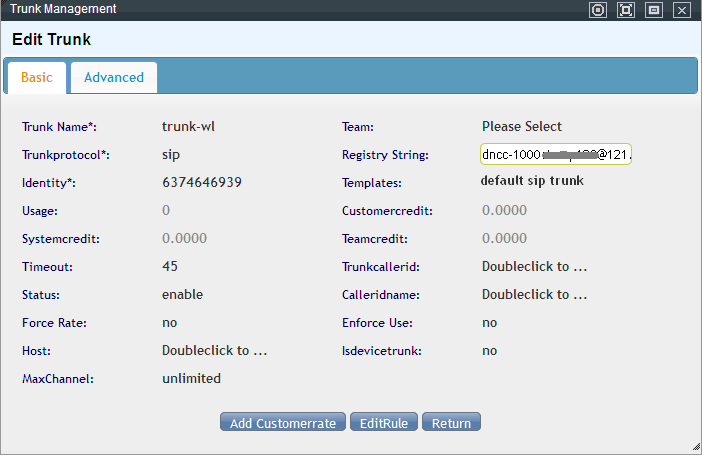Click the Host 'Doubleclick to ...' field
Viewport: 702px width, 455px height.
coord(214,351)
